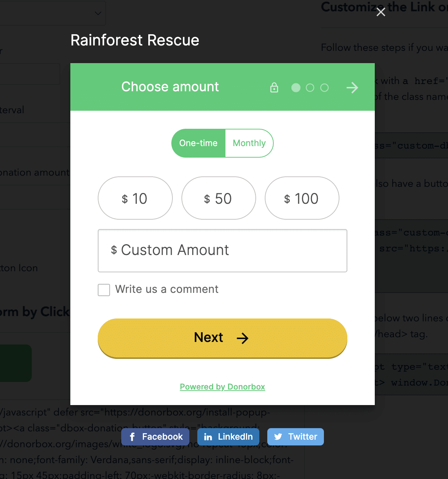Share via the Twitter button

tap(295, 437)
